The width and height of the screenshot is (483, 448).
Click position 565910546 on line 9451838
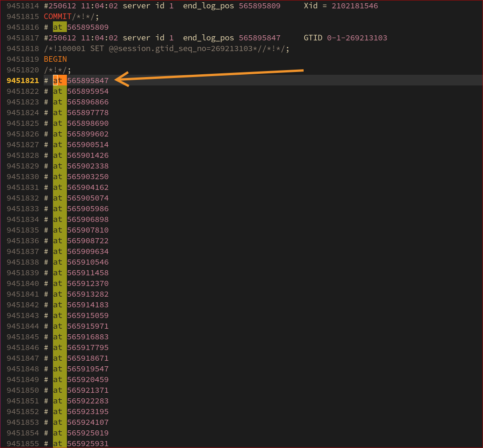tap(88, 262)
